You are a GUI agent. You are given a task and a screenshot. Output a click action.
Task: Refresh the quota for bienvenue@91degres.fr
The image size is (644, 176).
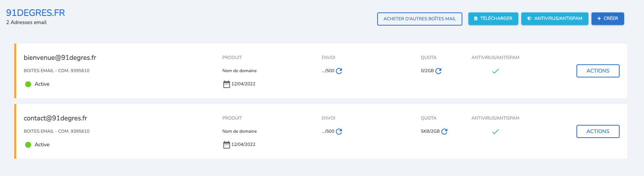(x=438, y=71)
